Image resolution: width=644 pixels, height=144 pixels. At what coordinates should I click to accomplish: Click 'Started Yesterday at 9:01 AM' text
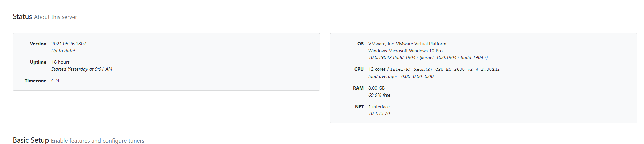[x=82, y=69]
